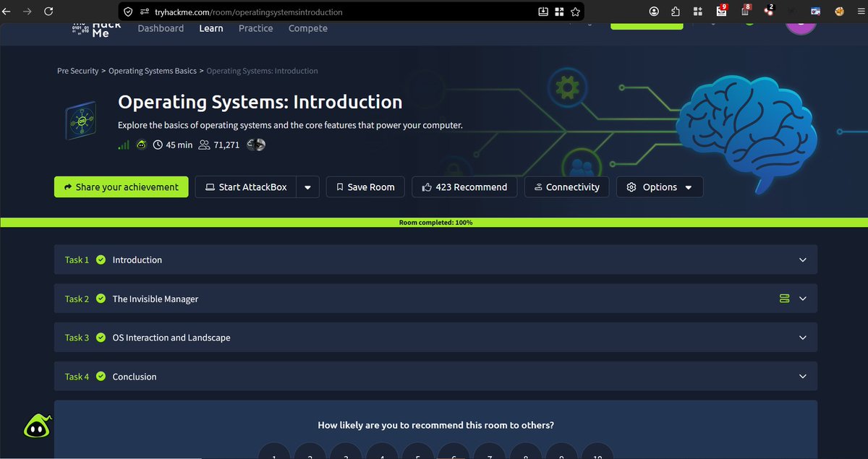This screenshot has height=459, width=868.
Task: Open the browser account profile icon
Action: [654, 12]
